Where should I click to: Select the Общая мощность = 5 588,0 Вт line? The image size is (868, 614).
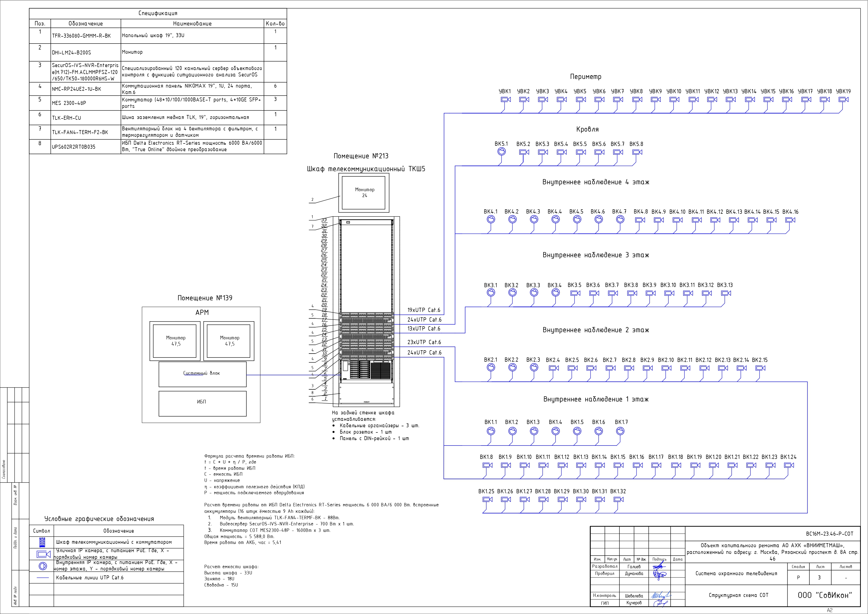click(239, 537)
